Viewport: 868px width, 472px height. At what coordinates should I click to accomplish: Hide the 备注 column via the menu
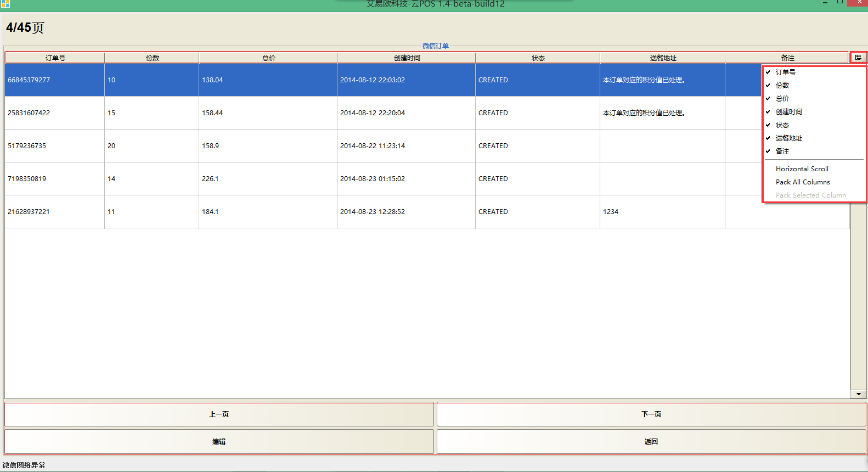782,151
